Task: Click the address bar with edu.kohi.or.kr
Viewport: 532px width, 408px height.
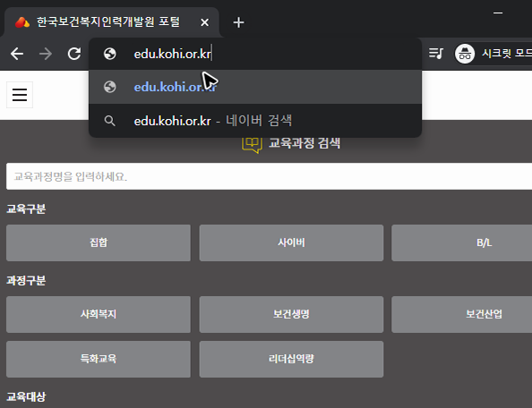Action: click(255, 54)
